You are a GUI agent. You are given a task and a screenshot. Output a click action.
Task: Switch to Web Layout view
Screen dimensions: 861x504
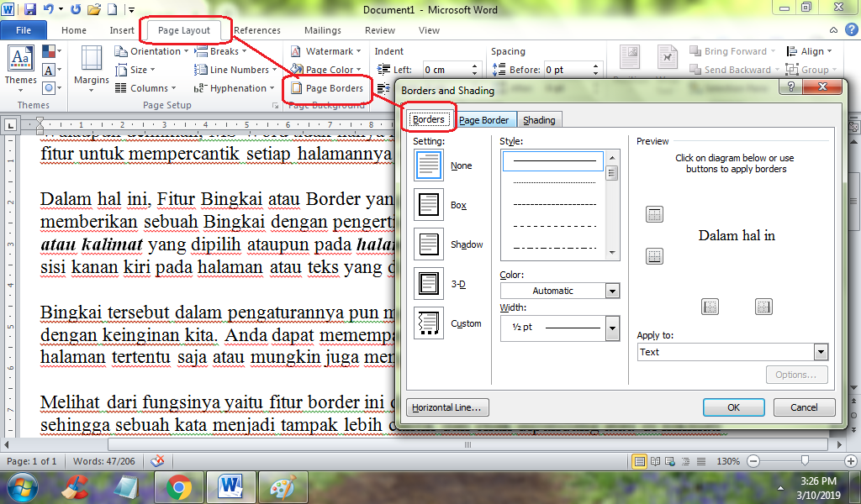(670, 461)
